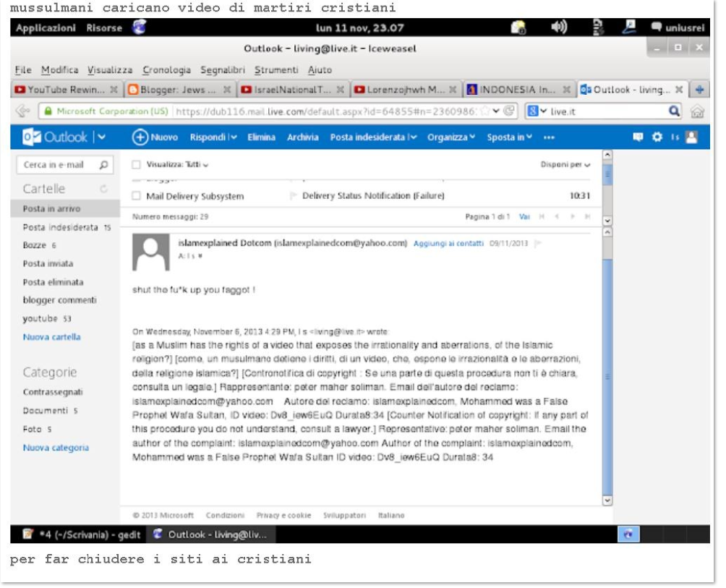Open the messaging chat icon in header
The width and height of the screenshot is (726, 588).
click(639, 137)
